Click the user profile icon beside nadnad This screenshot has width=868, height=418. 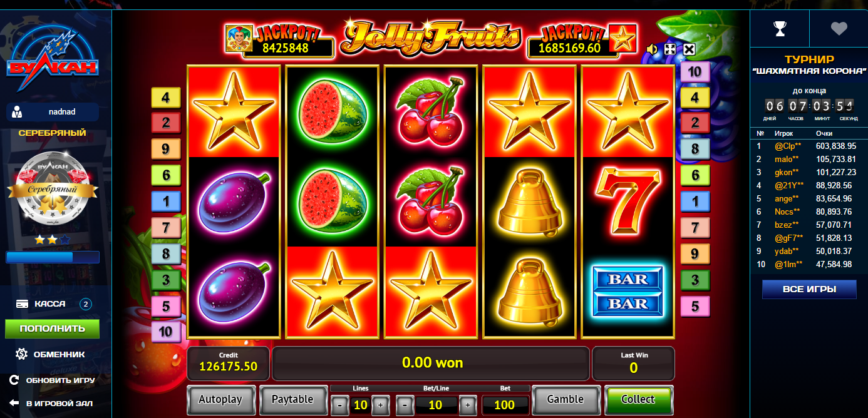click(18, 112)
